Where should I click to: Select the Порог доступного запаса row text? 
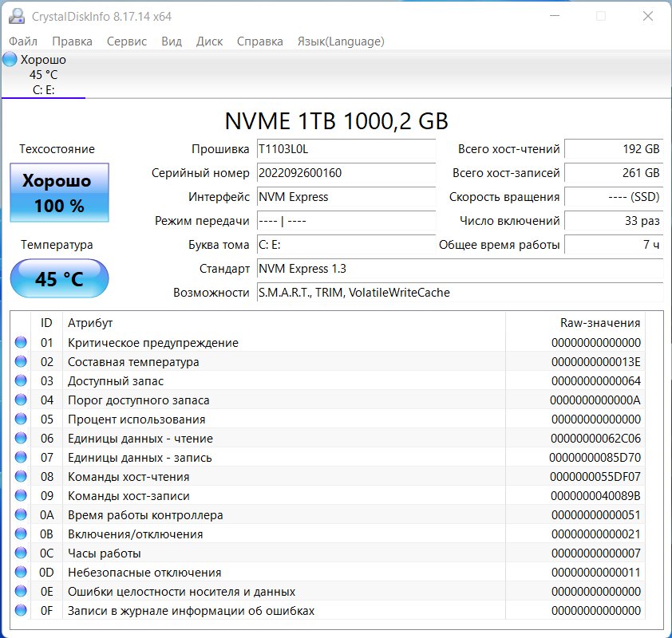[x=138, y=400]
